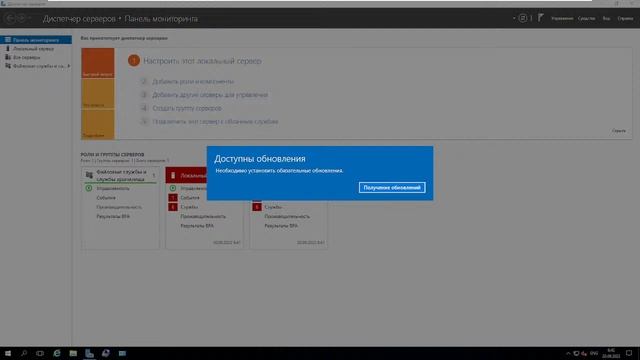Open the navigation history dropdown arrow
640x360 pixels.
point(30,18)
